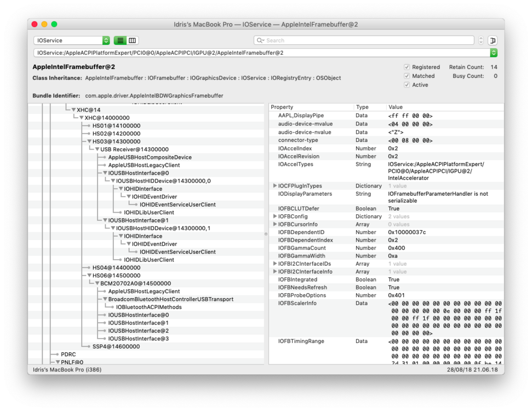Select BroadcomBluetoothHostControllerUSBTransport in the tree
The height and width of the screenshot is (411, 532).
click(x=170, y=299)
